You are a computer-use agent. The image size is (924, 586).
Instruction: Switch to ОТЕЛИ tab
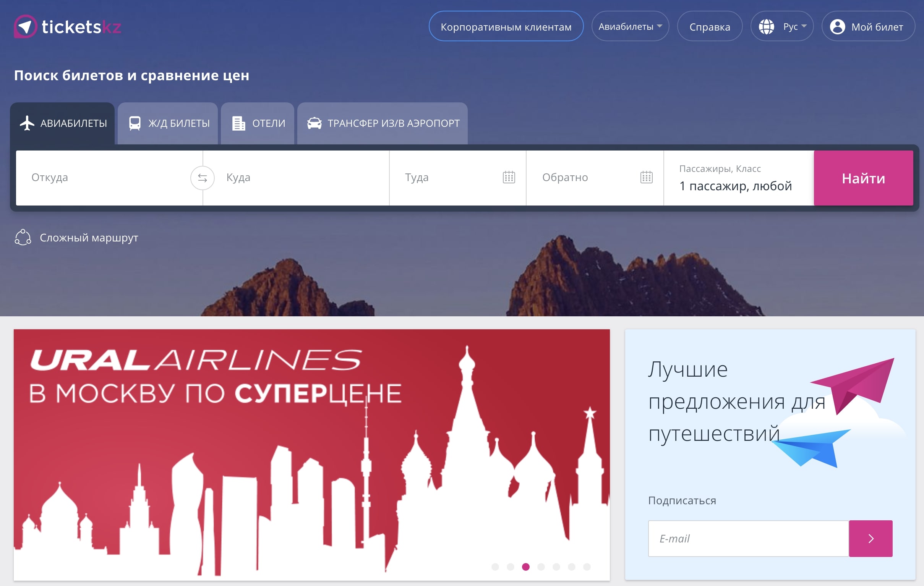pyautogui.click(x=258, y=123)
